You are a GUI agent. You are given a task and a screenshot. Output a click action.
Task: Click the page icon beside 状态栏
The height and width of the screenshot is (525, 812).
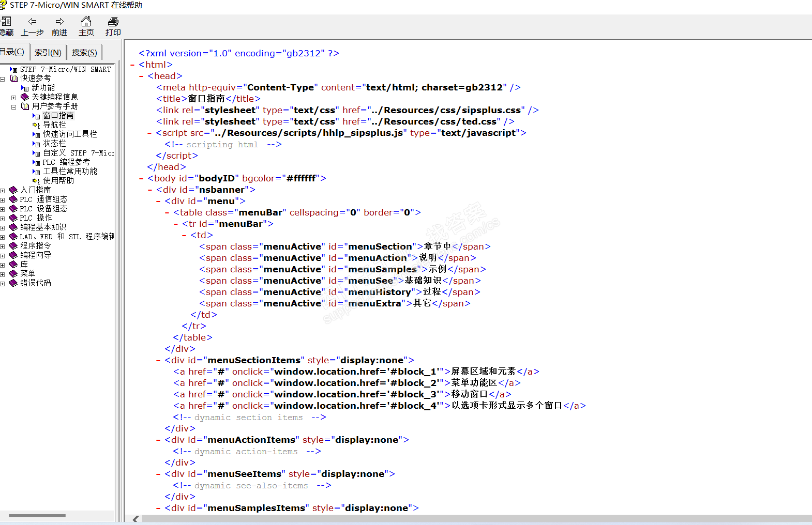(x=36, y=144)
